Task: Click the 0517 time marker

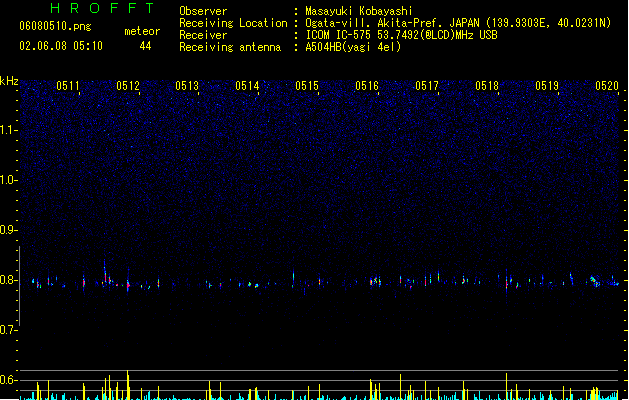Action: pos(427,86)
